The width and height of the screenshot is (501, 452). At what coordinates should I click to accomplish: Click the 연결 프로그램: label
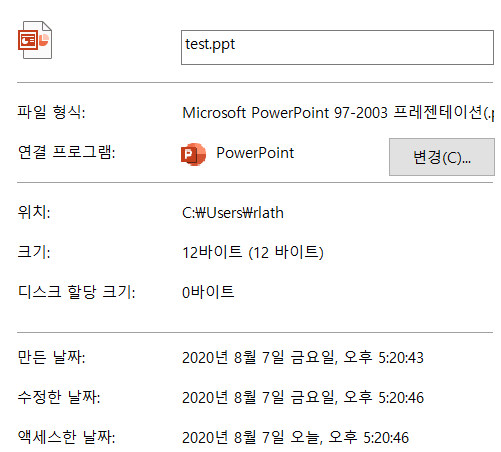pos(66,152)
